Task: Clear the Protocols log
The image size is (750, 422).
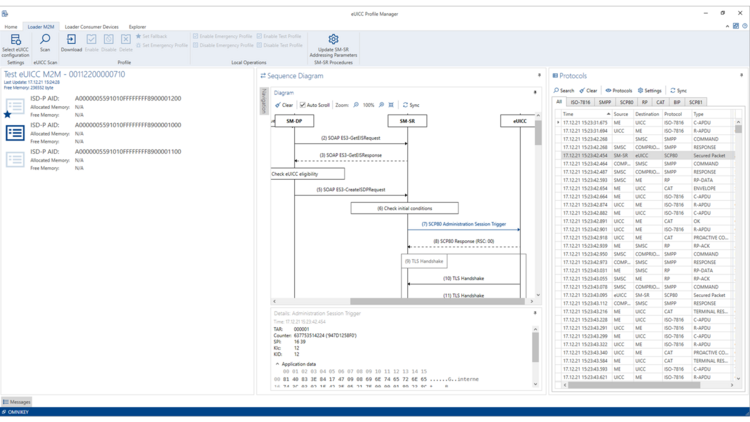Action: [588, 90]
